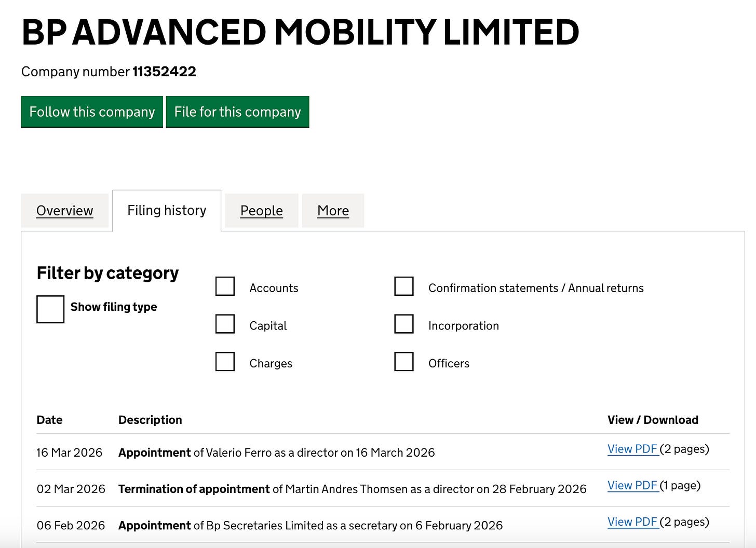Click the File for this company button
This screenshot has width=756, height=548.
238,112
